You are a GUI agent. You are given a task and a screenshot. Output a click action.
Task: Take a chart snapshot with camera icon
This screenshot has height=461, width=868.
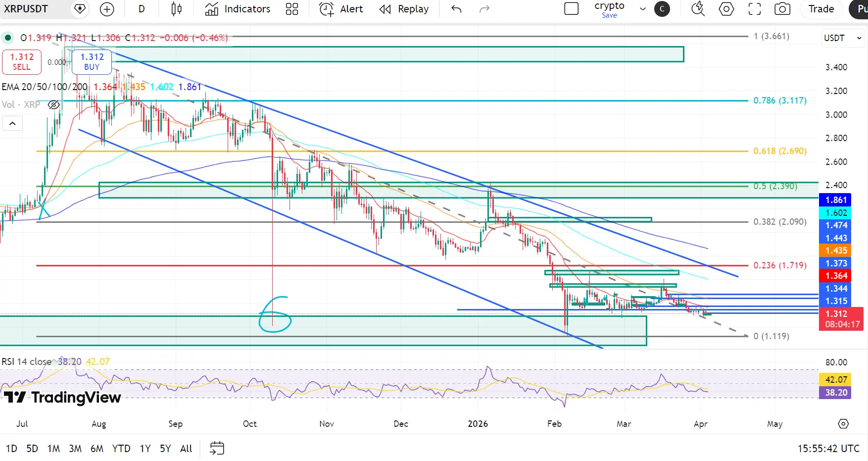coord(782,9)
